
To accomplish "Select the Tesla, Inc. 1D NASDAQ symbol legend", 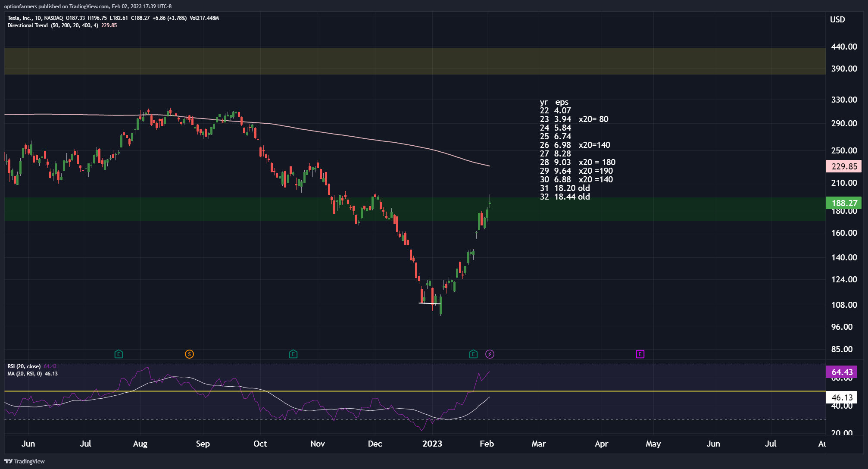I will click(113, 18).
